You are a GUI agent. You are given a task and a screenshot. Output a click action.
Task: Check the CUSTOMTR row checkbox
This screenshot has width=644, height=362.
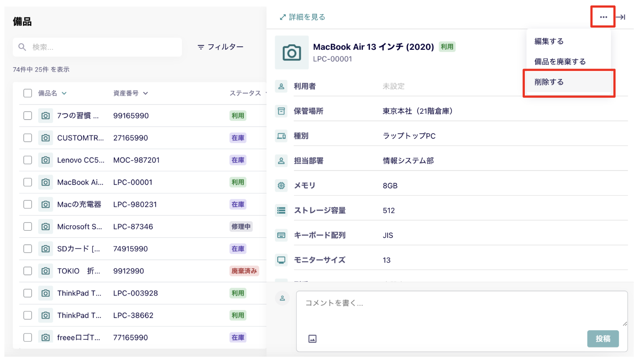click(x=28, y=138)
